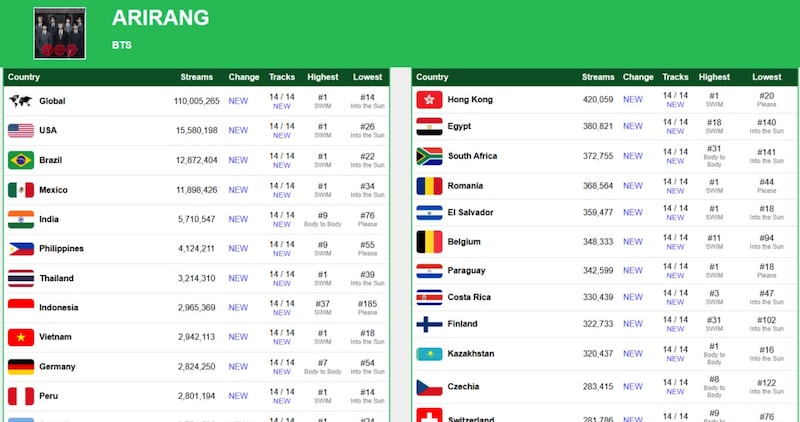Screen dimensions: 800x422
Task: Open the El Salvador country link
Action: click(x=471, y=212)
